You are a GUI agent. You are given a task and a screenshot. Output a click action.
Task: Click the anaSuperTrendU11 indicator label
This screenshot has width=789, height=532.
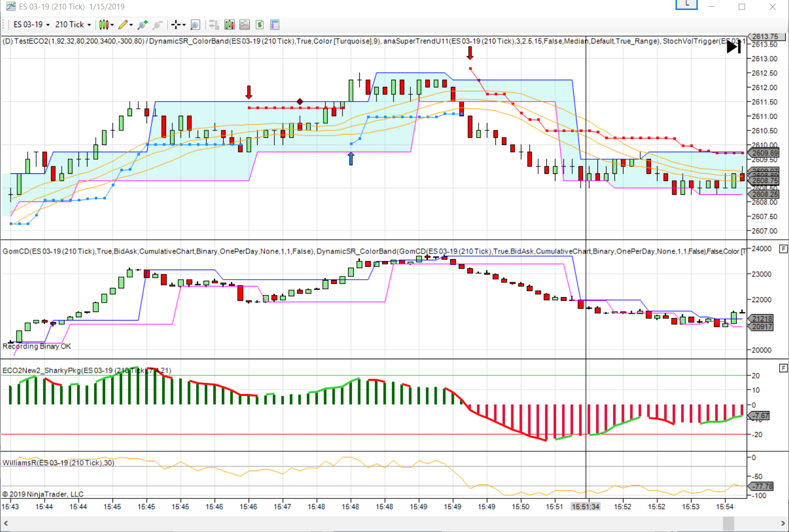click(x=522, y=41)
